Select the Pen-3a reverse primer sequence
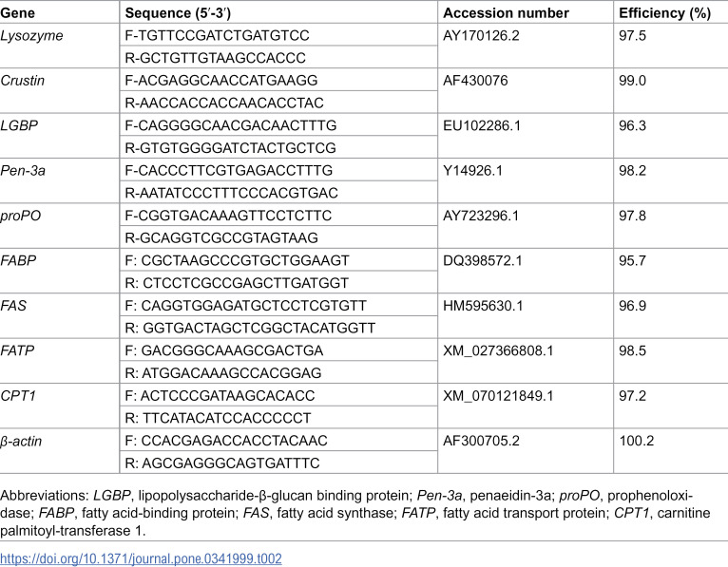 click(x=231, y=193)
